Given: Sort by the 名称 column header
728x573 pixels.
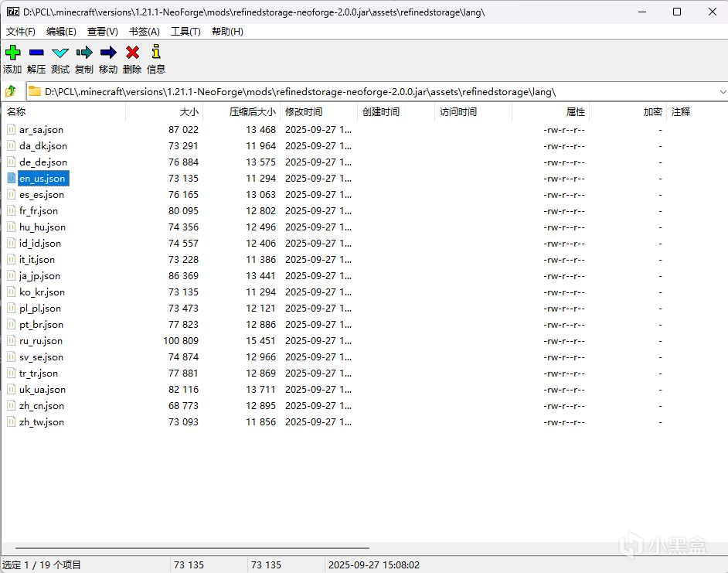Looking at the screenshot, I should click(x=63, y=111).
